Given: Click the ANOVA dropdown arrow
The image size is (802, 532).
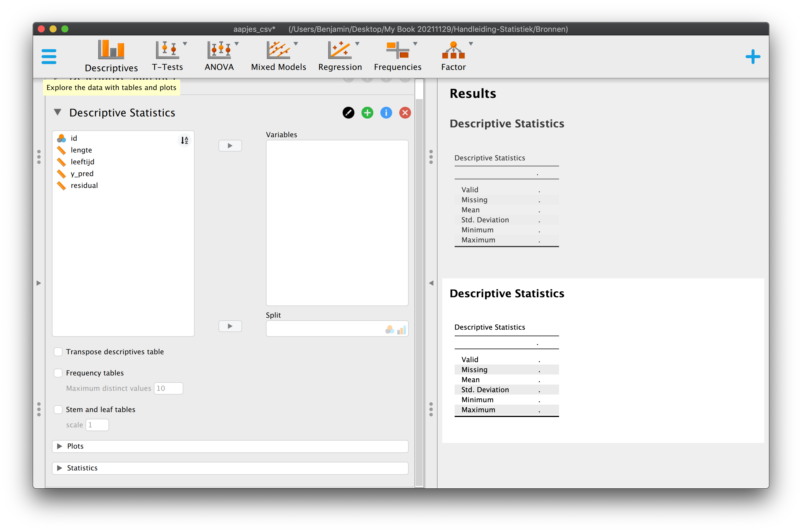Looking at the screenshot, I should [237, 44].
